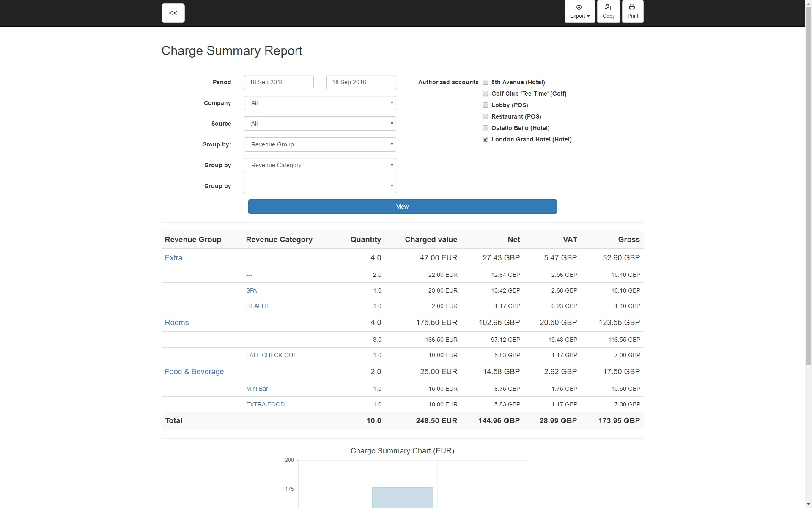The image size is (812, 508).
Task: Tick Golf Club 'Tee Time' checkbox
Action: click(486, 94)
